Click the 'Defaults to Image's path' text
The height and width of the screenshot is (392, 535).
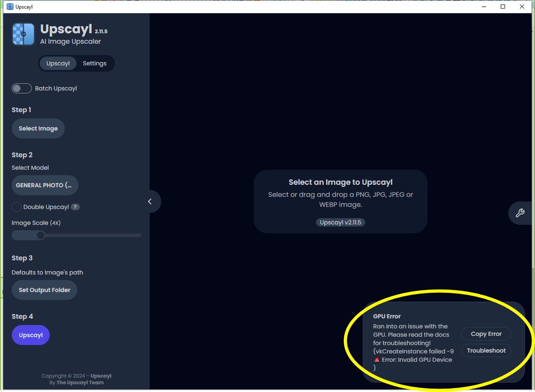click(47, 273)
